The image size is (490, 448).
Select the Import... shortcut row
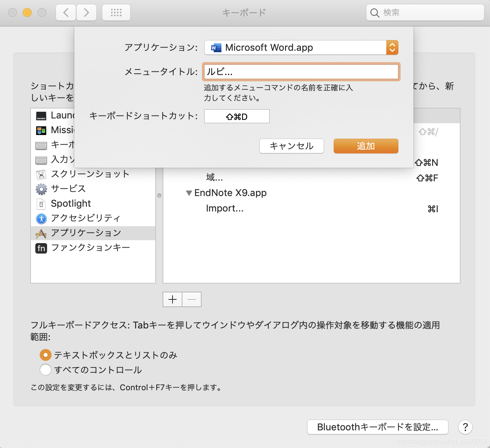coord(312,209)
